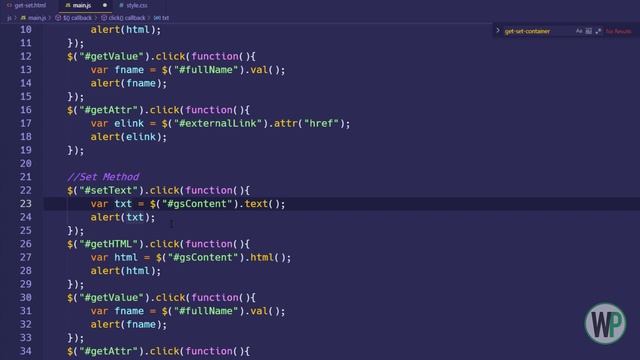Click line number 23 in the gutter
The width and height of the screenshot is (640, 360).
pos(26,204)
